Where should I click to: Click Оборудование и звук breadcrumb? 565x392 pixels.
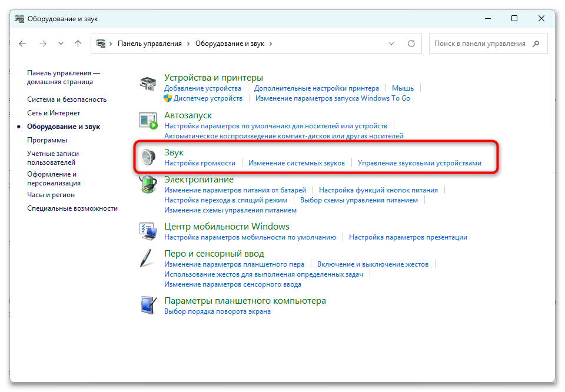[x=230, y=44]
